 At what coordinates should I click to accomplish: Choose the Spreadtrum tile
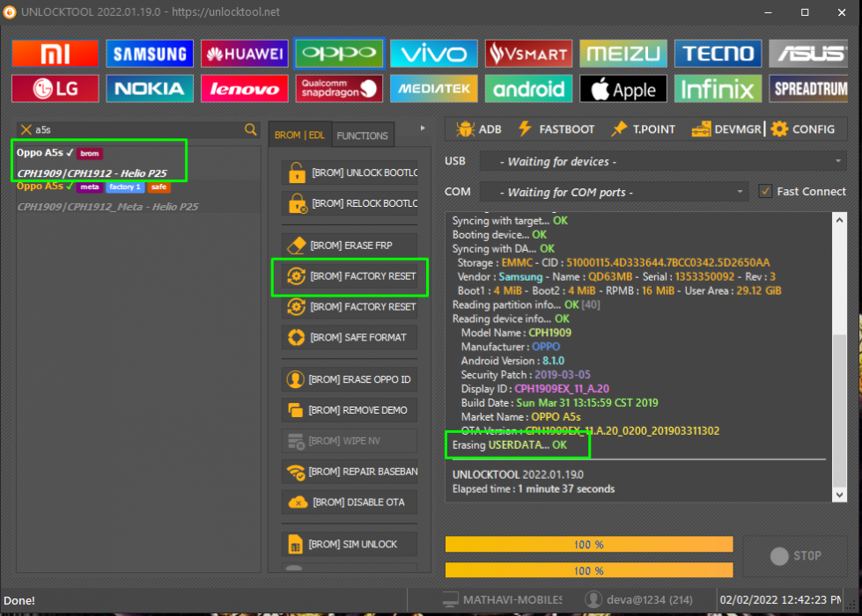pos(808,89)
